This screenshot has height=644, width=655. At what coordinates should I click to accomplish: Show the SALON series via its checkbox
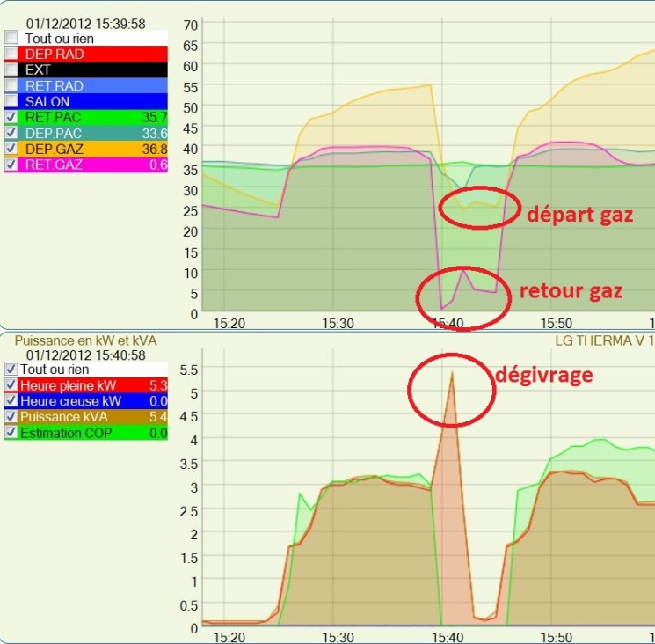[11, 101]
